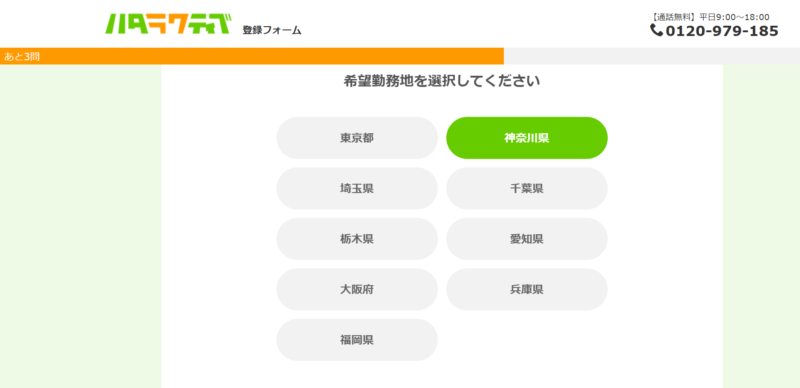Click the ハタラクティブ logo

pyautogui.click(x=168, y=23)
